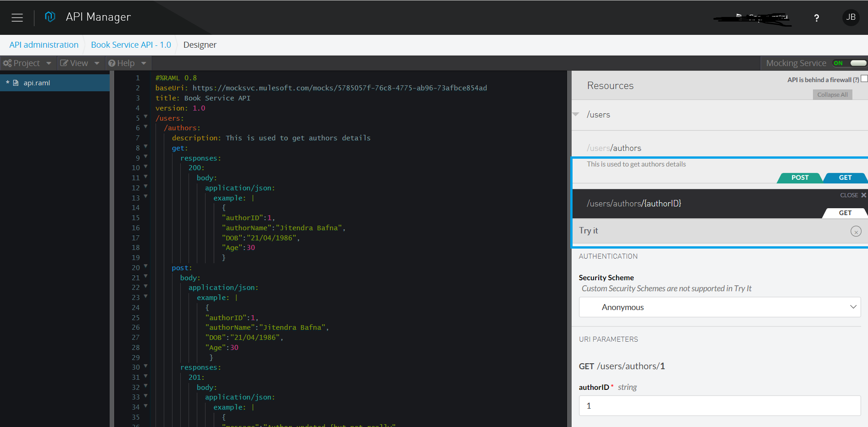Open the View menu
Image resolution: width=868 pixels, height=427 pixels.
(x=79, y=63)
